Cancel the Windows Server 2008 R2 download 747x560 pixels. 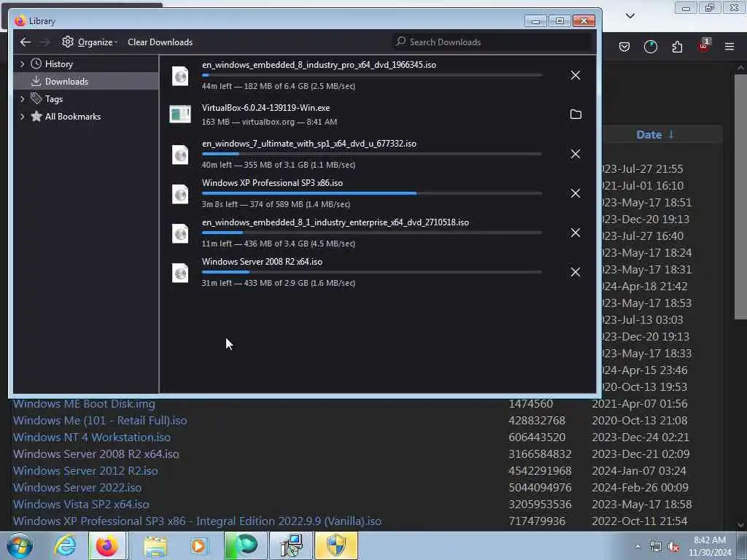pos(576,272)
